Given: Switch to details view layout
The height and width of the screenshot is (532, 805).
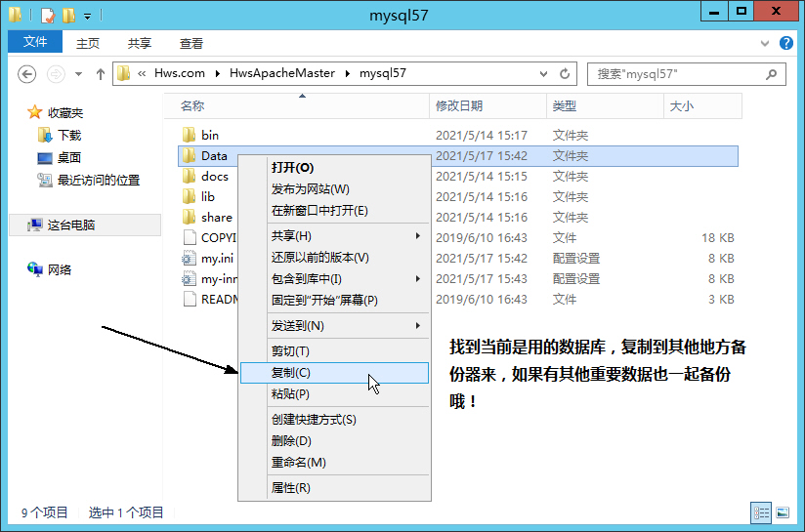Looking at the screenshot, I should pyautogui.click(x=760, y=512).
